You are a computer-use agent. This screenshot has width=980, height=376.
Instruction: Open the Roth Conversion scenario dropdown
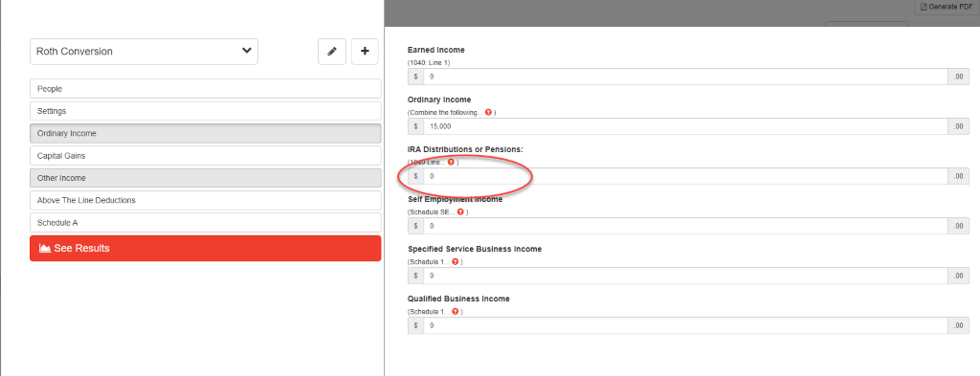(144, 52)
